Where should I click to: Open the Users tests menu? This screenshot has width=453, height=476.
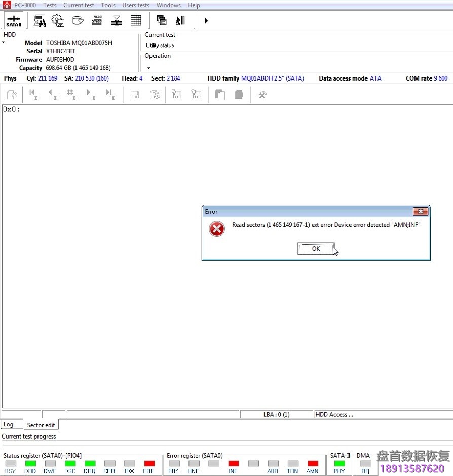tap(136, 5)
